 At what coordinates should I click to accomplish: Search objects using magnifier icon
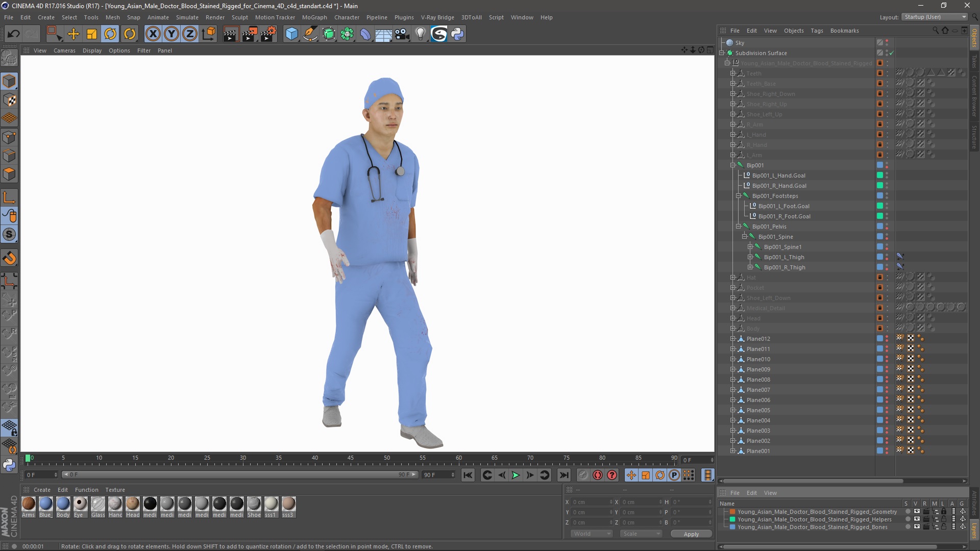tap(936, 31)
